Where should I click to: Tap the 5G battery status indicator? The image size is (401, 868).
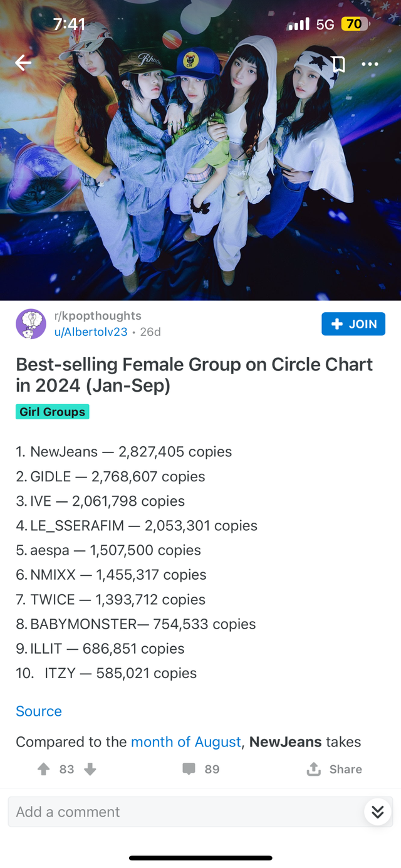(354, 24)
